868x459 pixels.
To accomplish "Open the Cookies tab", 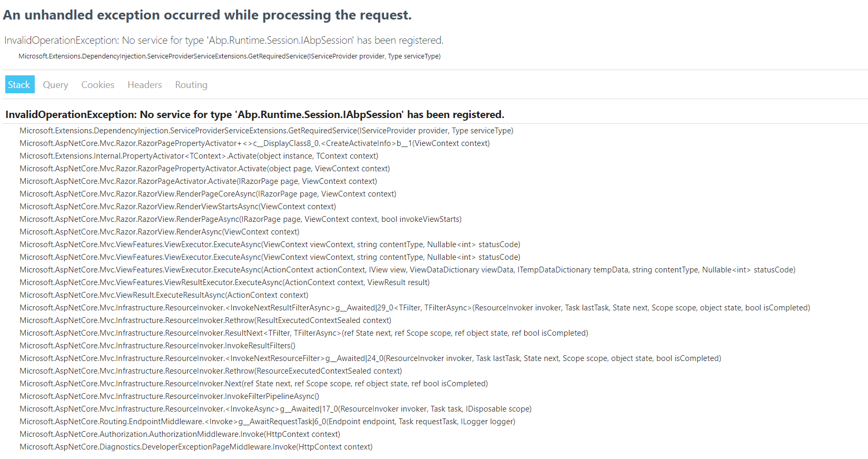I will click(x=97, y=84).
